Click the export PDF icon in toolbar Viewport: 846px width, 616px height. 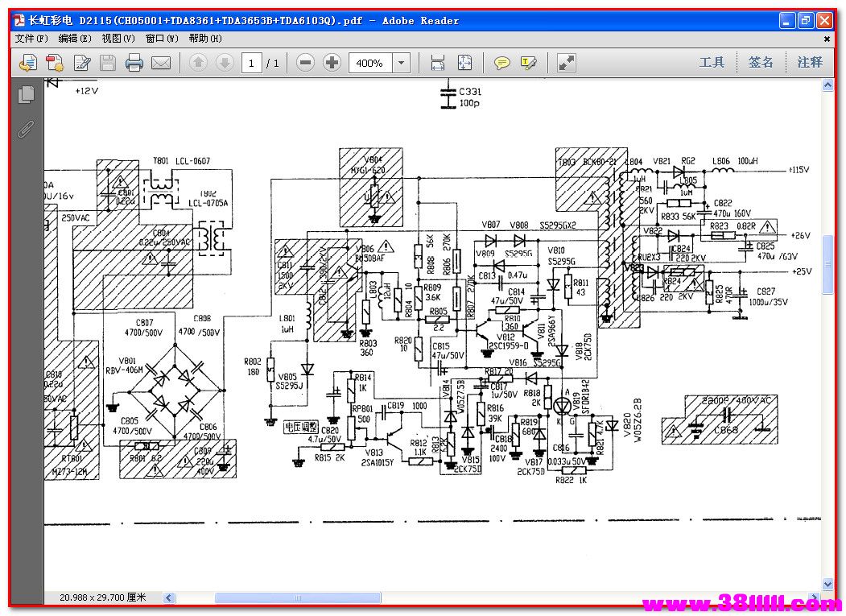28,63
